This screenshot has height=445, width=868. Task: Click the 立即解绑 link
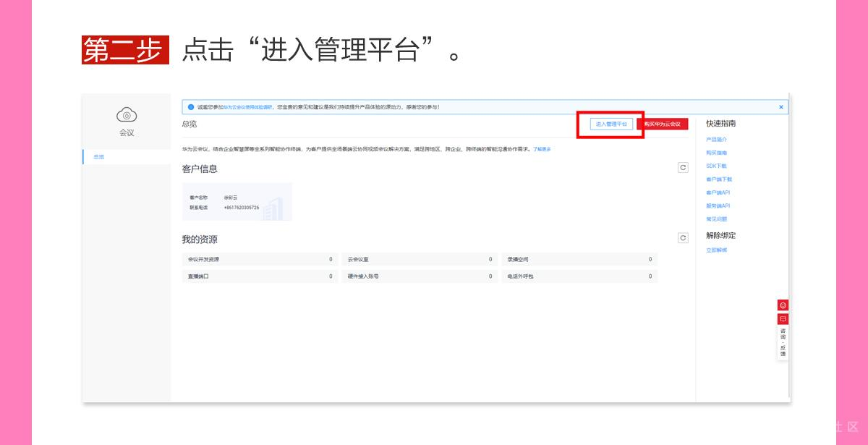[x=717, y=250]
